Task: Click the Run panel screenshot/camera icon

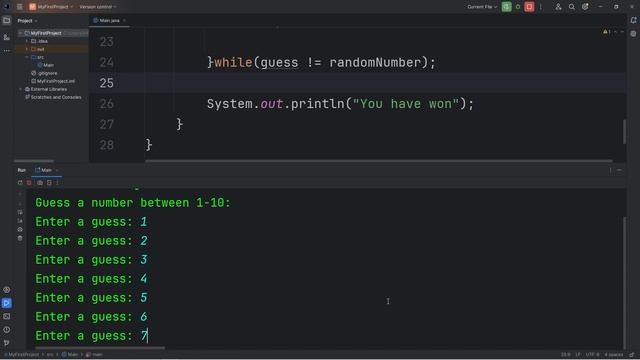Action: click(x=40, y=183)
